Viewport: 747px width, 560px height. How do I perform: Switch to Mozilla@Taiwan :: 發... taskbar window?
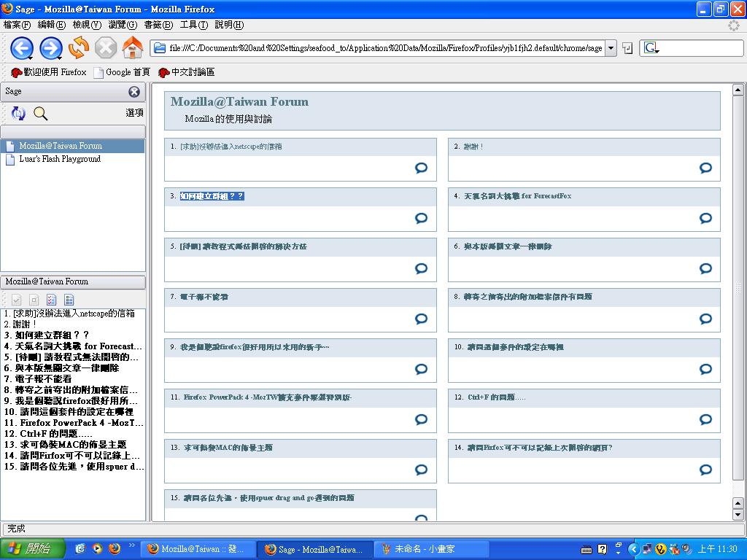(x=198, y=549)
